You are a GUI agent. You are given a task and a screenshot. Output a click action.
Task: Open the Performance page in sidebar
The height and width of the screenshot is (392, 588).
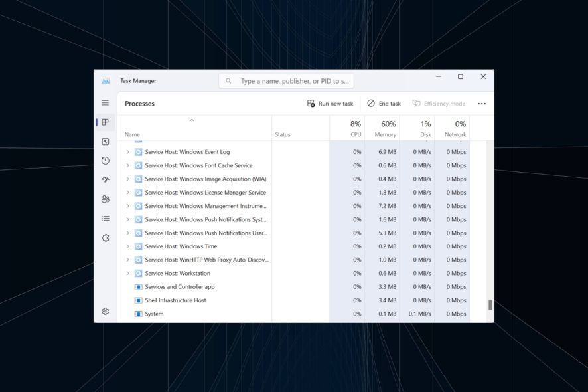coord(106,142)
